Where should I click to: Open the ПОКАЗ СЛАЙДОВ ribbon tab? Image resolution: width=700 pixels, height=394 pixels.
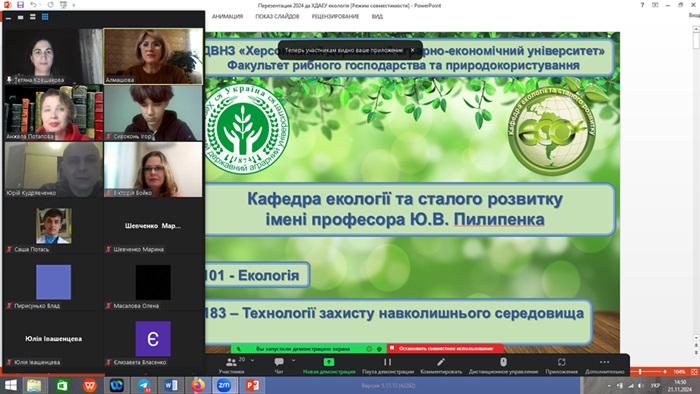pos(277,17)
